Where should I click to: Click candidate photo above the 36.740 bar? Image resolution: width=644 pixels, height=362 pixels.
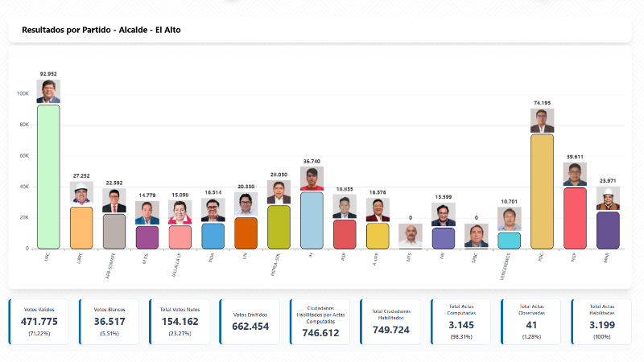pyautogui.click(x=312, y=179)
